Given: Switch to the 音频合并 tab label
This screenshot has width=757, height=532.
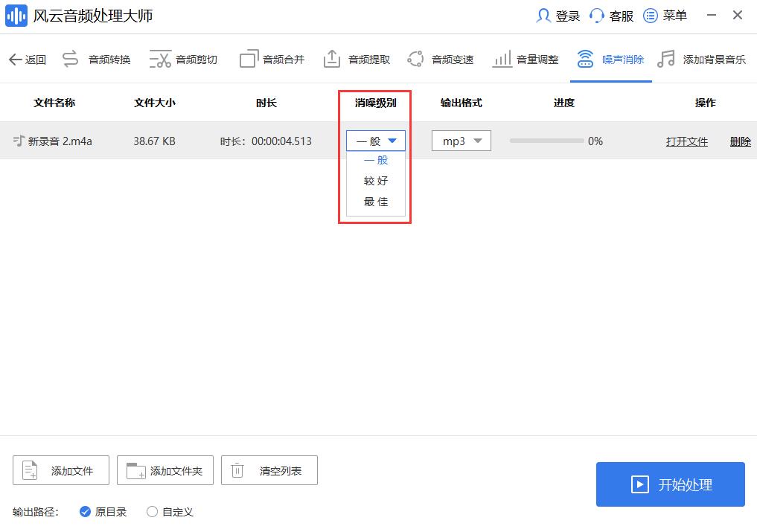Looking at the screenshot, I should [x=284, y=60].
